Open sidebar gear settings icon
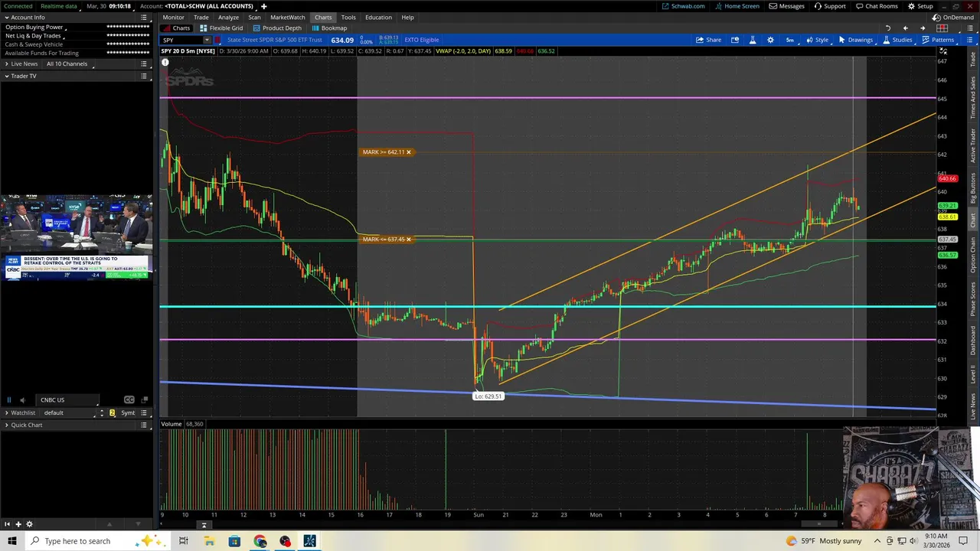The height and width of the screenshot is (551, 980). click(29, 524)
